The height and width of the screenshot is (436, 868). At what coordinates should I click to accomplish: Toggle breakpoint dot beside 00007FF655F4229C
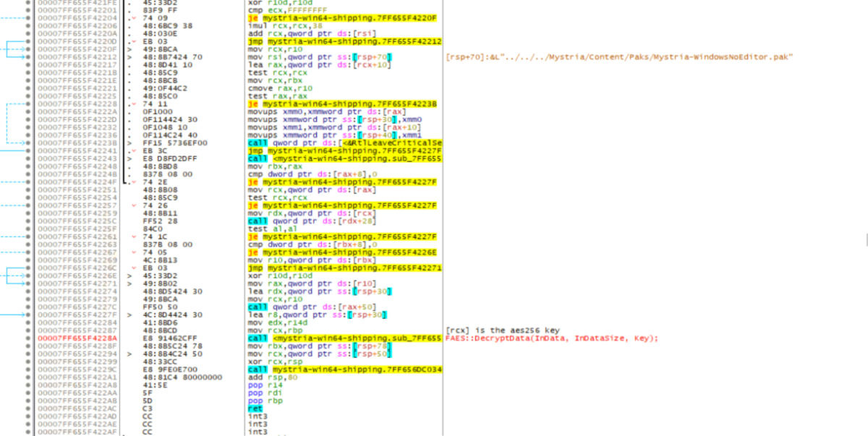(x=28, y=369)
